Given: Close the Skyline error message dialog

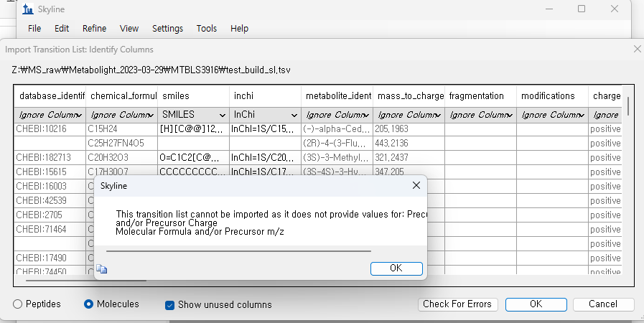Looking at the screenshot, I should tap(416, 185).
